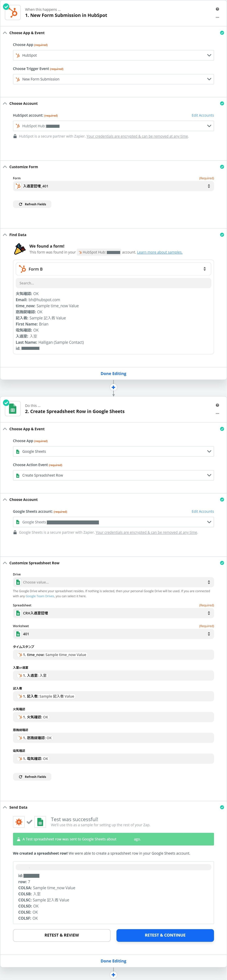Open Google Sheets credentials are encrypted link
This screenshot has width=227, height=980.
tap(146, 532)
